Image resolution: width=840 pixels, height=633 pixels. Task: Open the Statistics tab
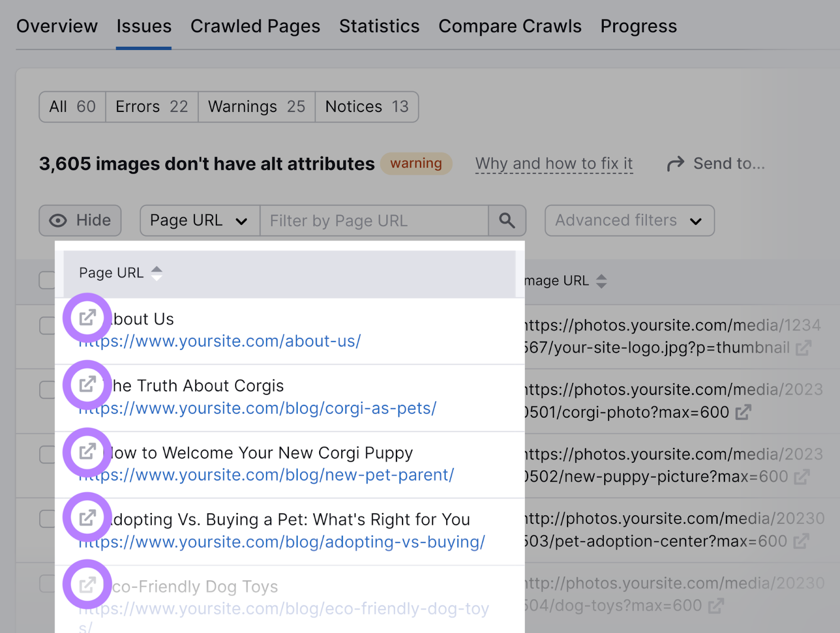pos(379,26)
